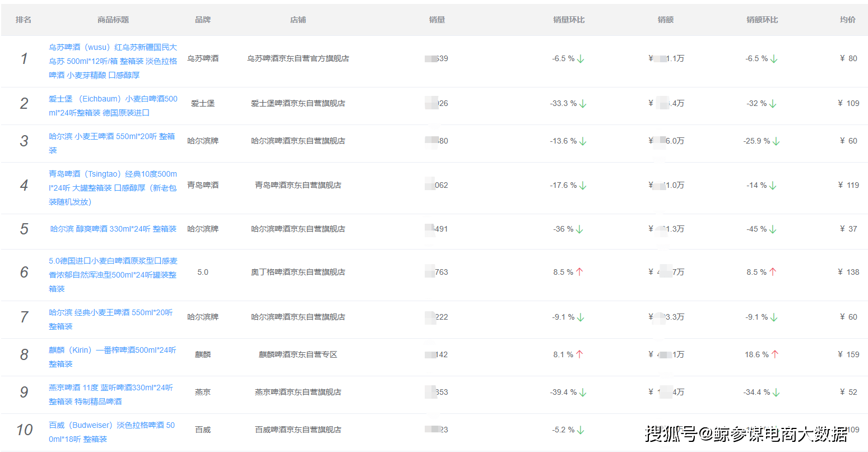Open the 哈尔滨 醇爽啤酒 330ml product link
The height and width of the screenshot is (452, 868).
pyautogui.click(x=113, y=228)
